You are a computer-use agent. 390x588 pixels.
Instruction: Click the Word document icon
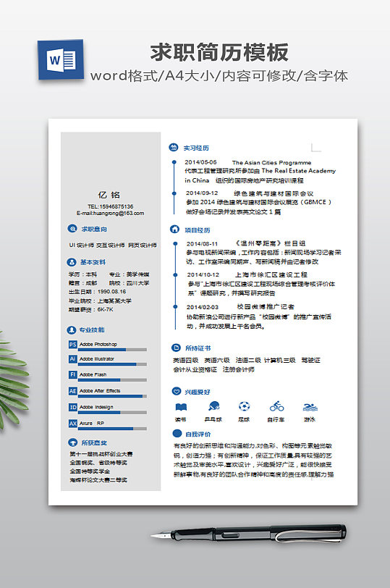[x=60, y=59]
